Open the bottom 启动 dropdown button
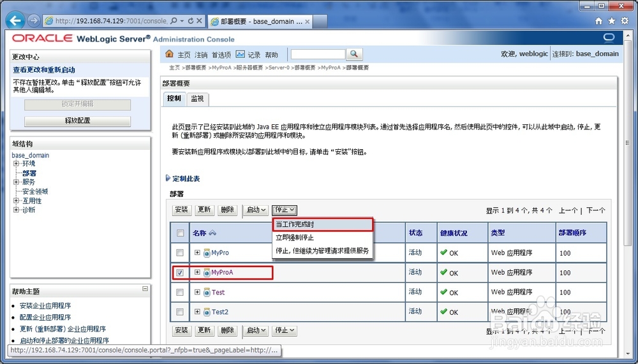 [x=256, y=330]
